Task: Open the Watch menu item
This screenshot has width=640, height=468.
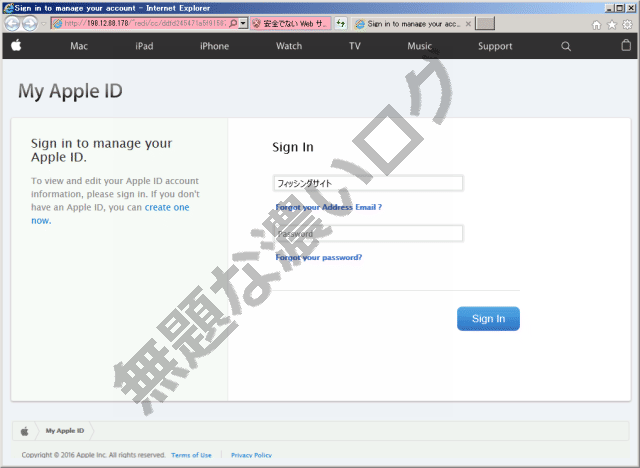Action: tap(289, 46)
